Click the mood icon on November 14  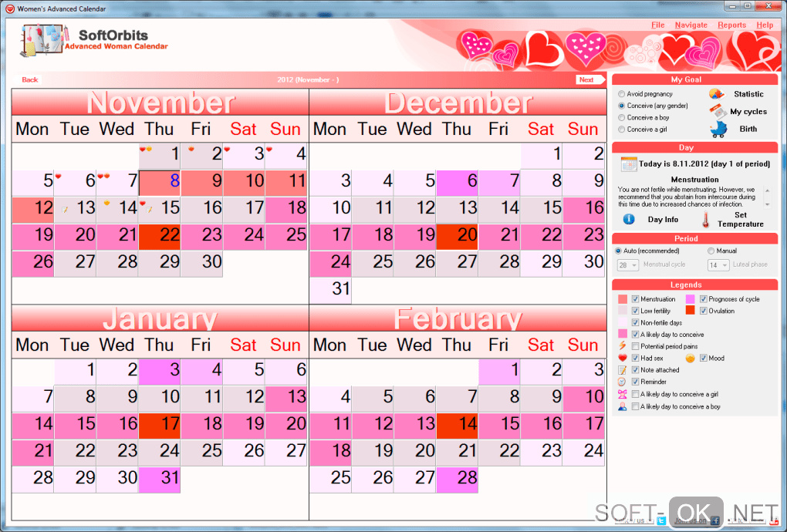106,203
